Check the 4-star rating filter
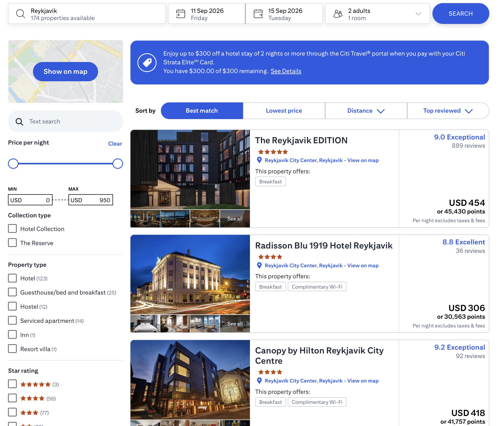 click(x=12, y=398)
